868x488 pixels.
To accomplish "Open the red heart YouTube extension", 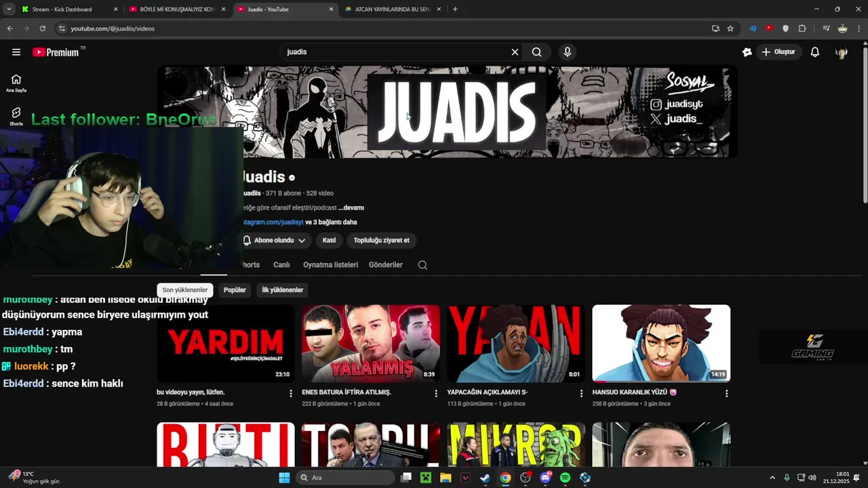I will [x=769, y=28].
